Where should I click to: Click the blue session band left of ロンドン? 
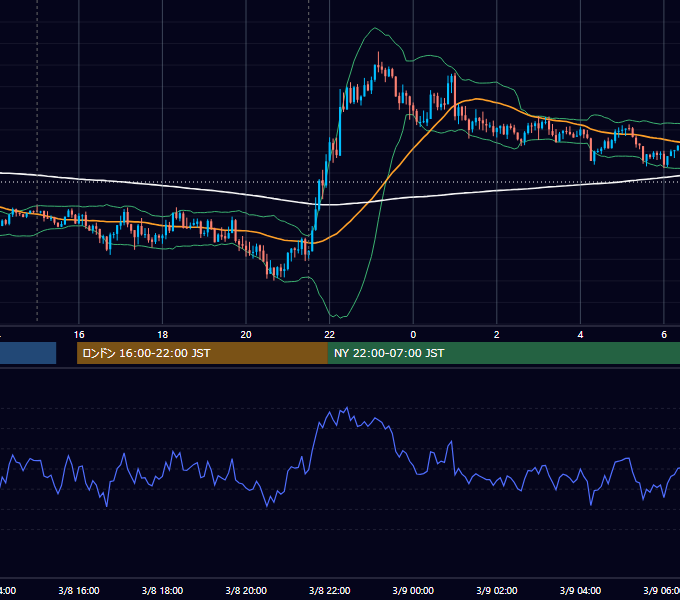[x=28, y=353]
